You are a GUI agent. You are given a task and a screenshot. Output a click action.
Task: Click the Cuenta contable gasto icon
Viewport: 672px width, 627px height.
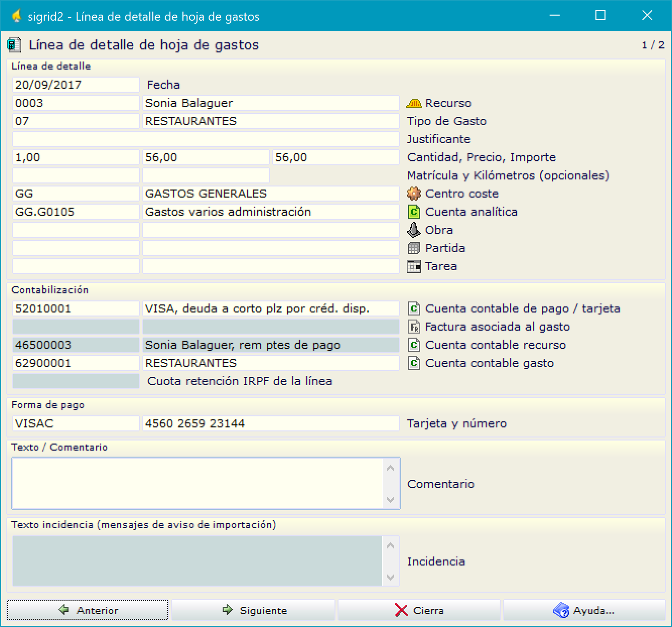coord(414,363)
